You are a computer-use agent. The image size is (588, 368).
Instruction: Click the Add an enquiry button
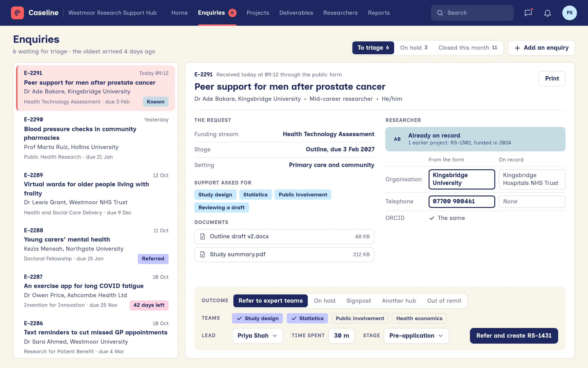541,48
